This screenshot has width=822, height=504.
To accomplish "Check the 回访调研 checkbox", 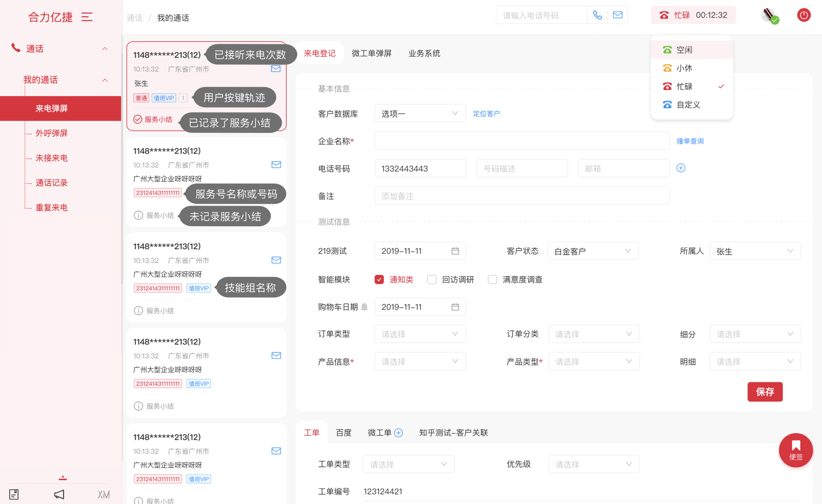I will [x=432, y=279].
